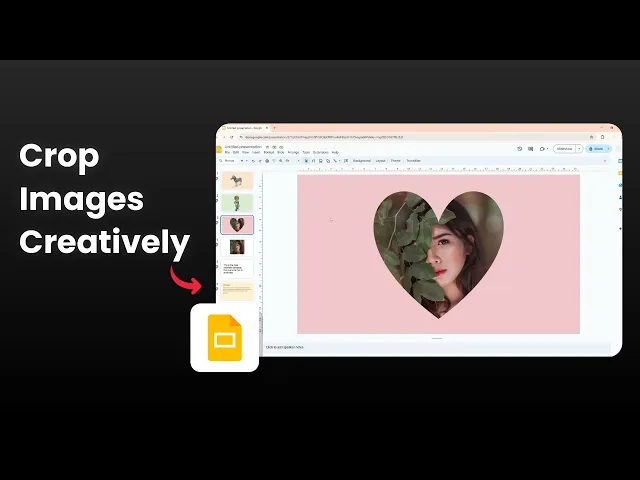Click the video call camera icon
Image resolution: width=640 pixels, height=480 pixels.
542,149
